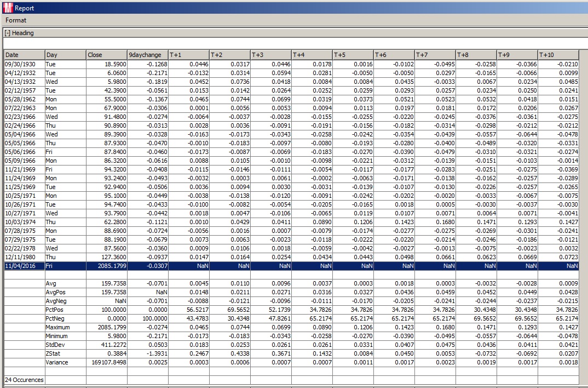
Task: Click the Avg row label
Action: pos(66,283)
